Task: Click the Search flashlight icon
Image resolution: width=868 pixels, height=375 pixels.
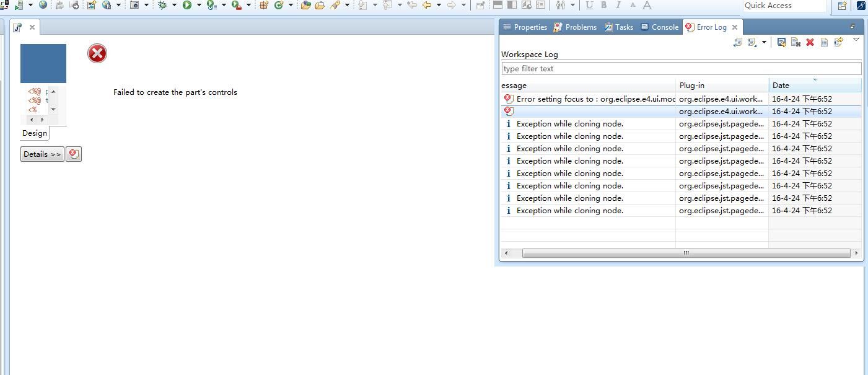Action: 335,5
